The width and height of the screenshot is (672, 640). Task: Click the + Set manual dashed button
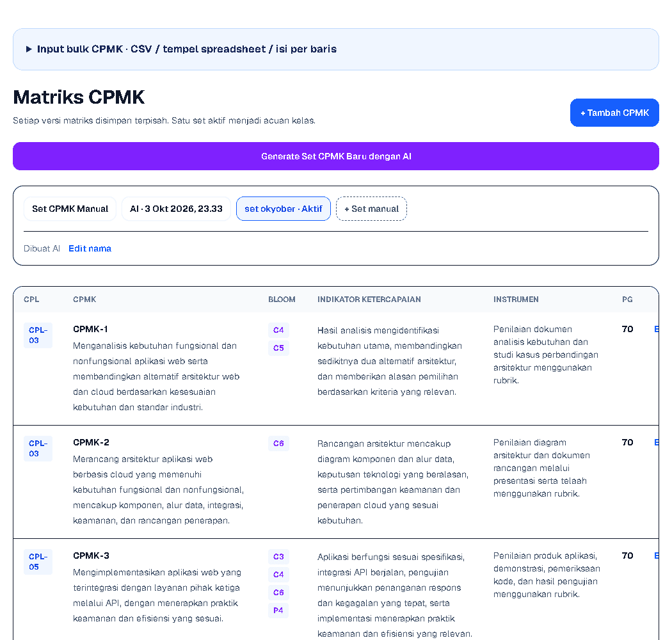371,209
